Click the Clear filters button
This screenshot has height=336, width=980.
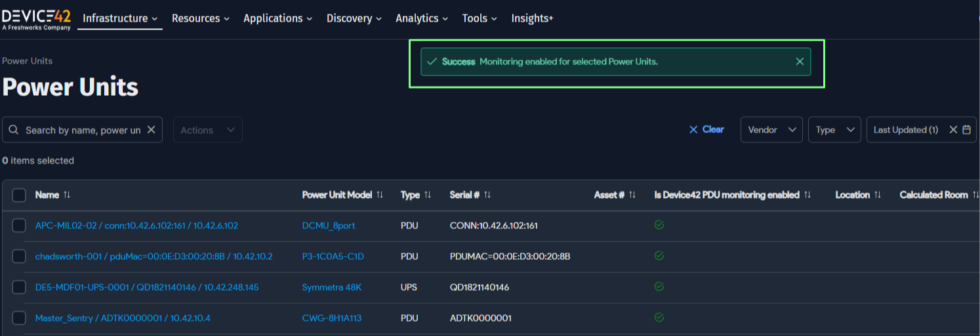tap(706, 130)
